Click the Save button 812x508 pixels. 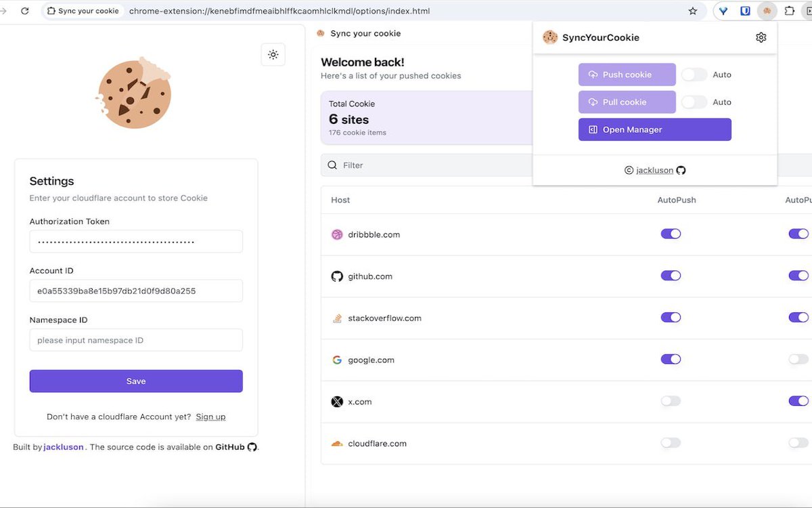click(135, 381)
